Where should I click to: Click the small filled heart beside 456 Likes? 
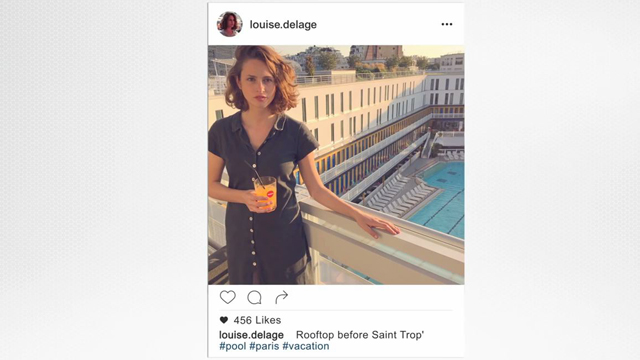(224, 320)
